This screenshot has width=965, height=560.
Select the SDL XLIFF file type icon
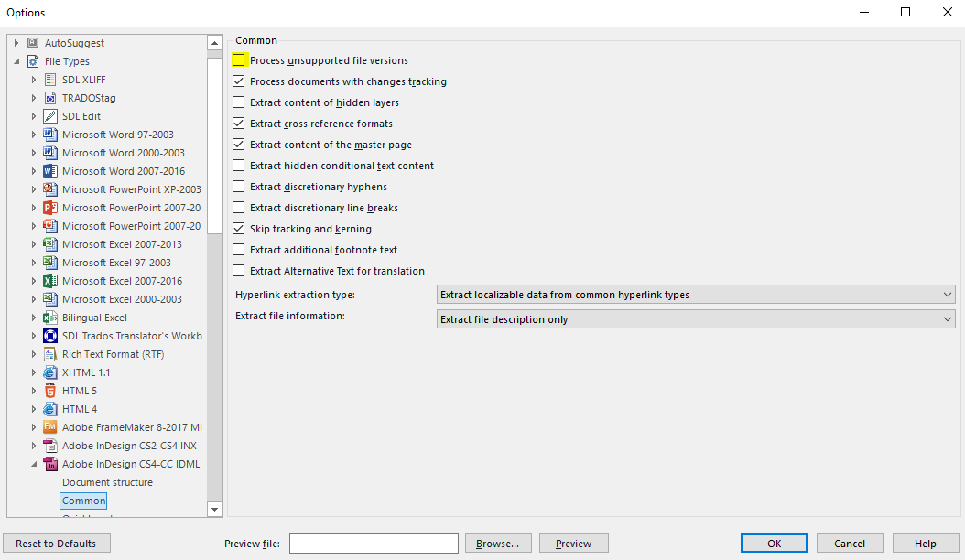click(x=50, y=80)
